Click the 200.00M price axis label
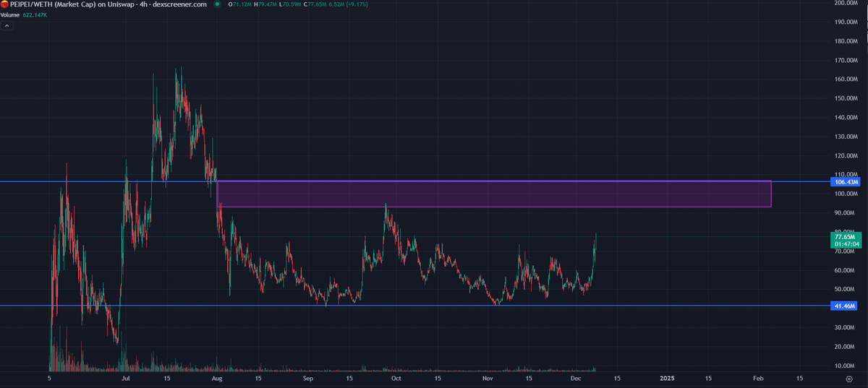The height and width of the screenshot is (388, 868). coord(845,4)
